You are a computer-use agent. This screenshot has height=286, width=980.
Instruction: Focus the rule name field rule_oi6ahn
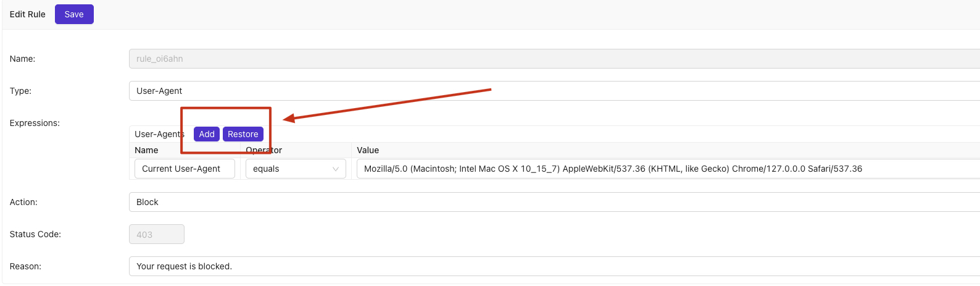(554, 59)
